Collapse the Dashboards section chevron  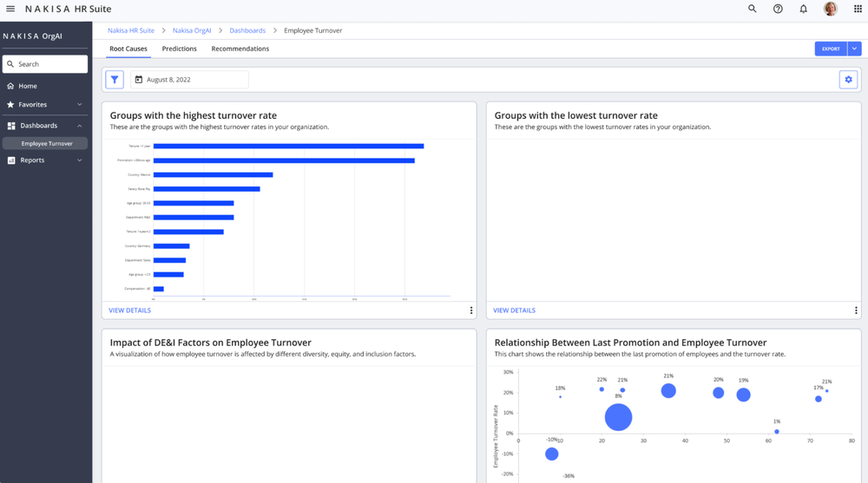79,126
